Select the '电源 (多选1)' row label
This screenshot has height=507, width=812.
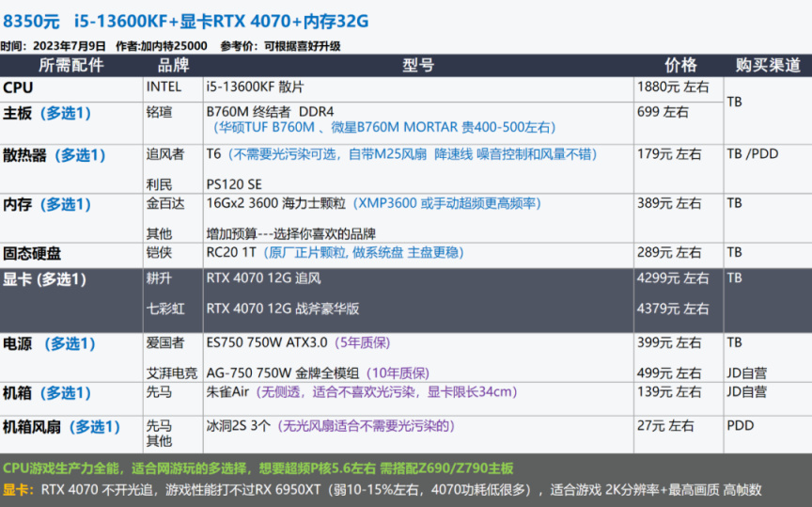click(x=49, y=343)
